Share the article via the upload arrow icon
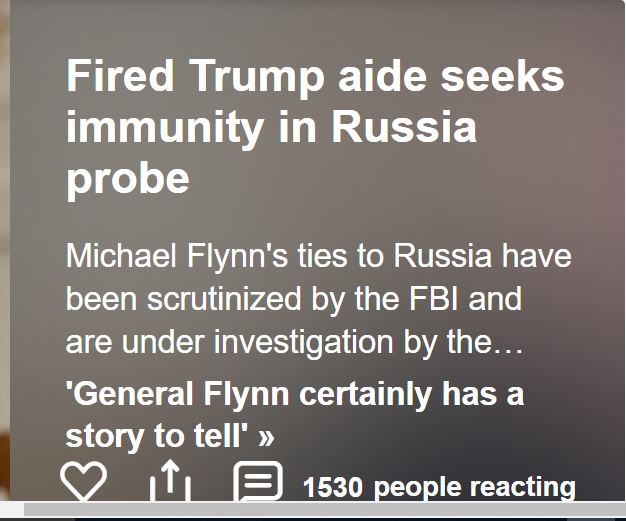This screenshot has height=521, width=626. pos(170,480)
